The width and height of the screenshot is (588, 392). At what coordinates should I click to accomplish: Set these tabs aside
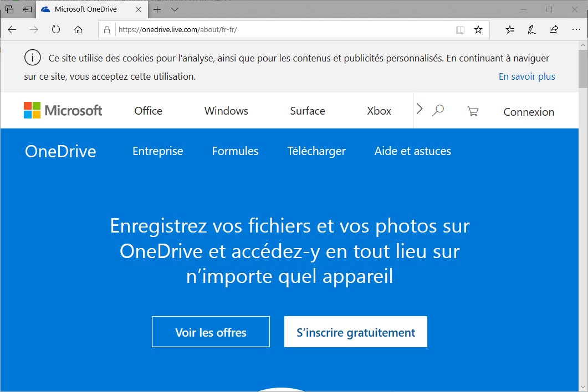click(x=27, y=9)
